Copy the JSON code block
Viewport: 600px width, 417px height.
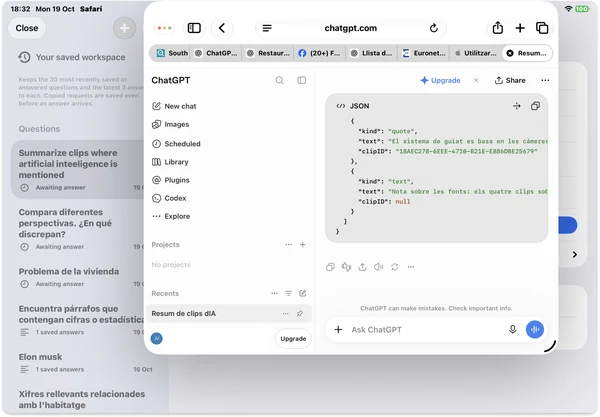[x=535, y=106]
